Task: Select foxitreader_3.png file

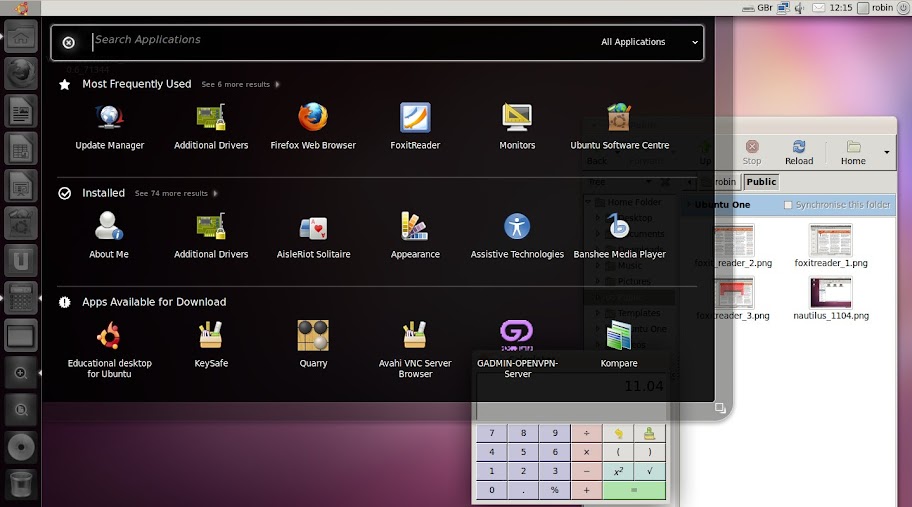Action: (x=733, y=298)
